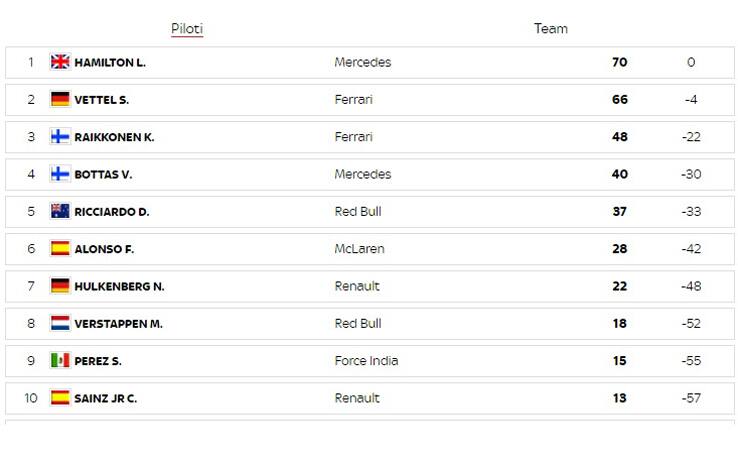738x462 pixels.
Task: Click the Finnish flag next to Bottas
Action: 60,174
